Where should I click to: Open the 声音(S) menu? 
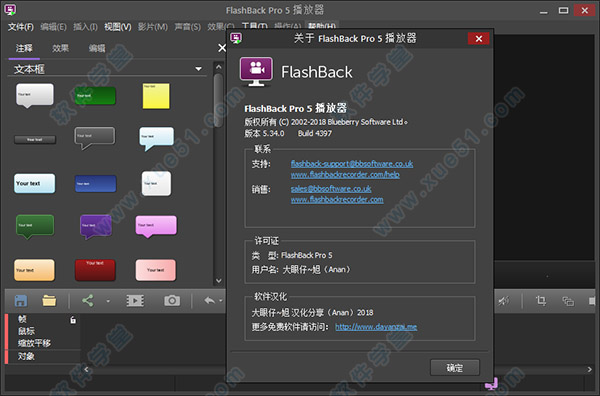[188, 27]
